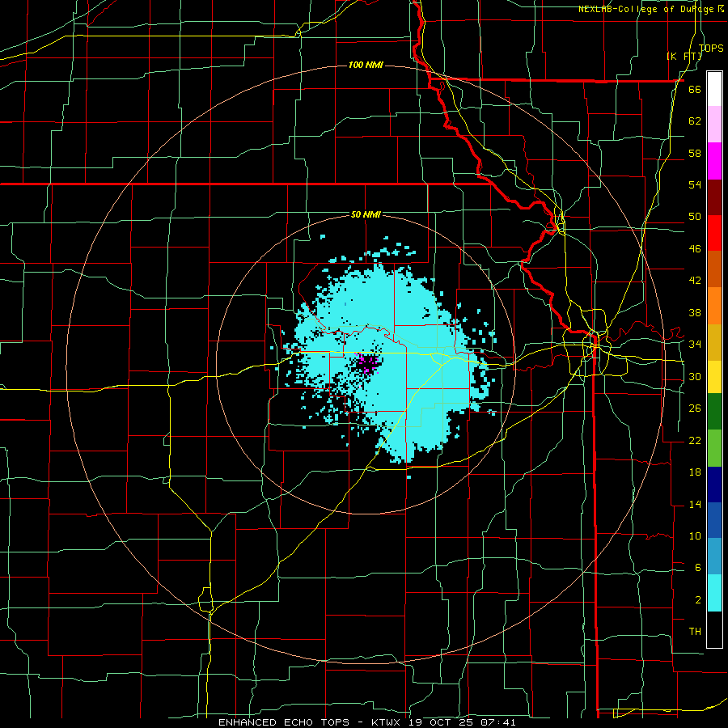Image resolution: width=728 pixels, height=728 pixels.
Task: Click the 50 NMI range ring label
Action: [366, 214]
